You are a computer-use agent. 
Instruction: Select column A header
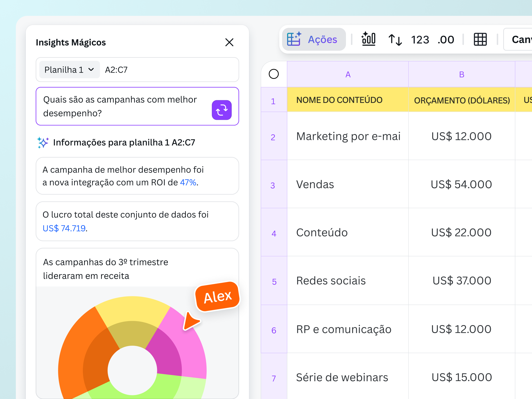coord(348,74)
